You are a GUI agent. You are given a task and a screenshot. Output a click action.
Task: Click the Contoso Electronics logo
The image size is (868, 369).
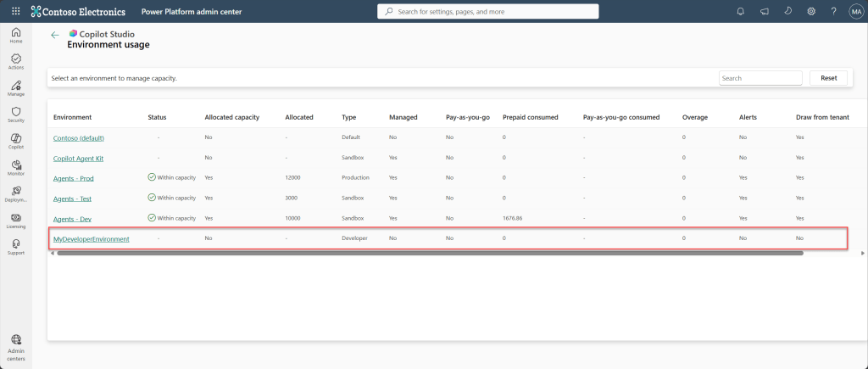click(x=78, y=12)
